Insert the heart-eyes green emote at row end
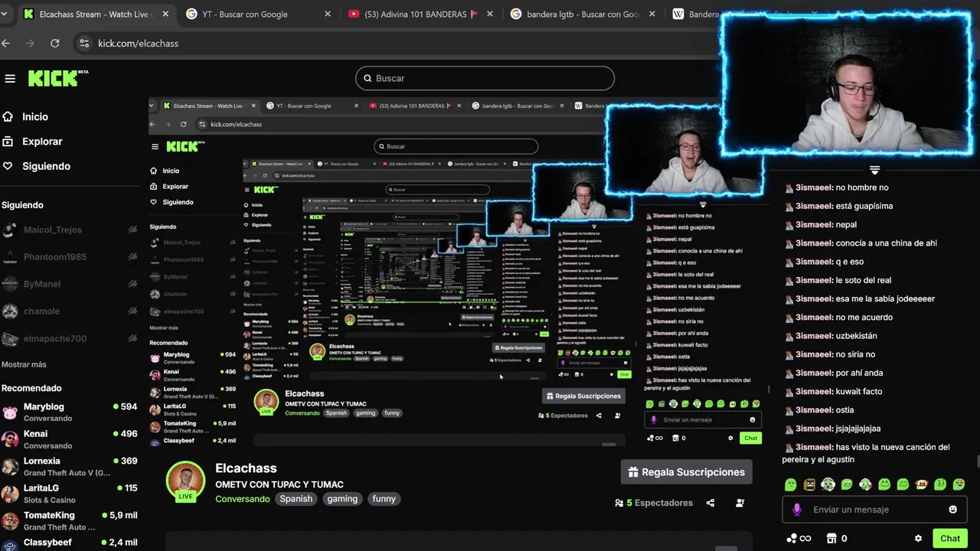980x551 pixels. [959, 484]
